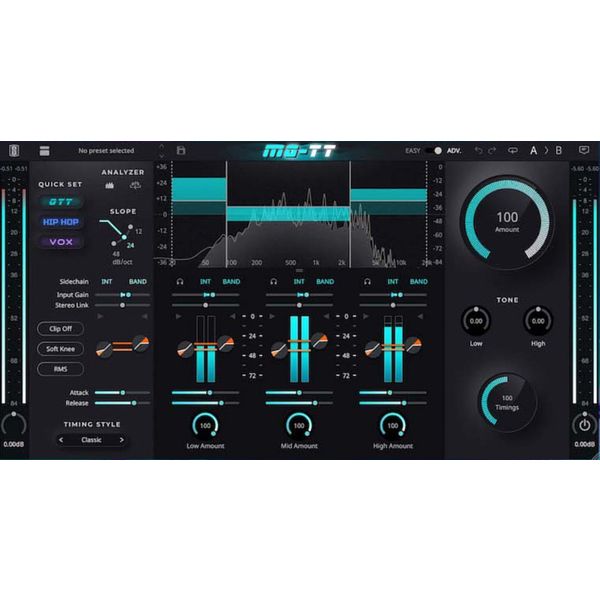Toggle the EASY/ADV. mode switch

click(433, 151)
